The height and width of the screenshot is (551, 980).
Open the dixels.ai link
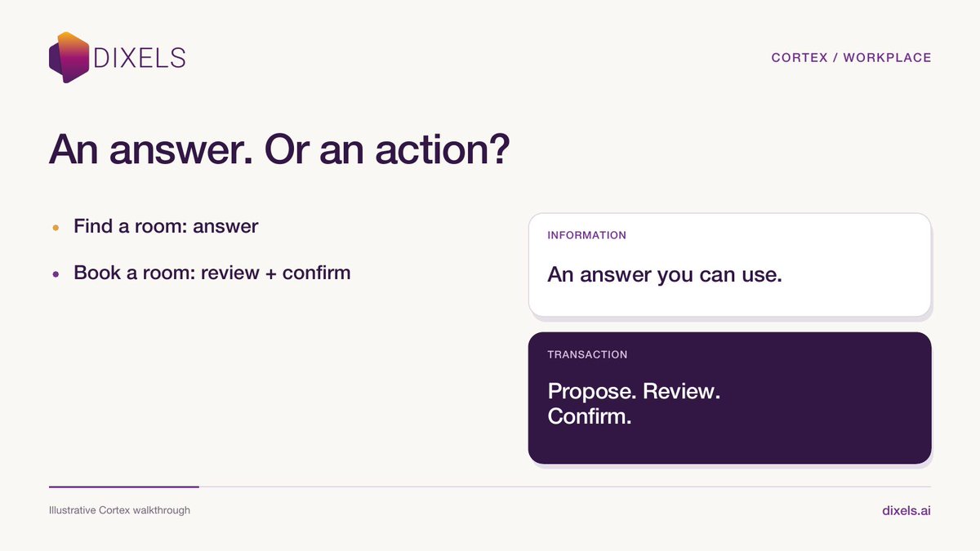coord(906,510)
